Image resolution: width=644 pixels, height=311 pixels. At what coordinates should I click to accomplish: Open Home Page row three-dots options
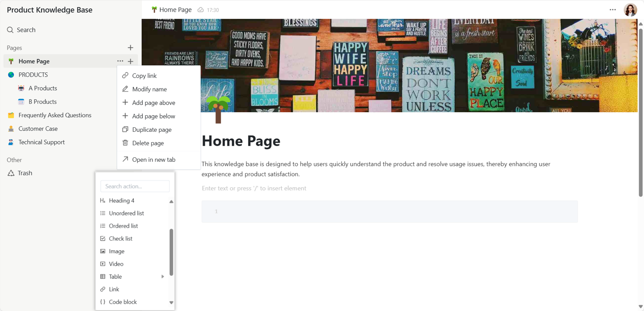(120, 61)
